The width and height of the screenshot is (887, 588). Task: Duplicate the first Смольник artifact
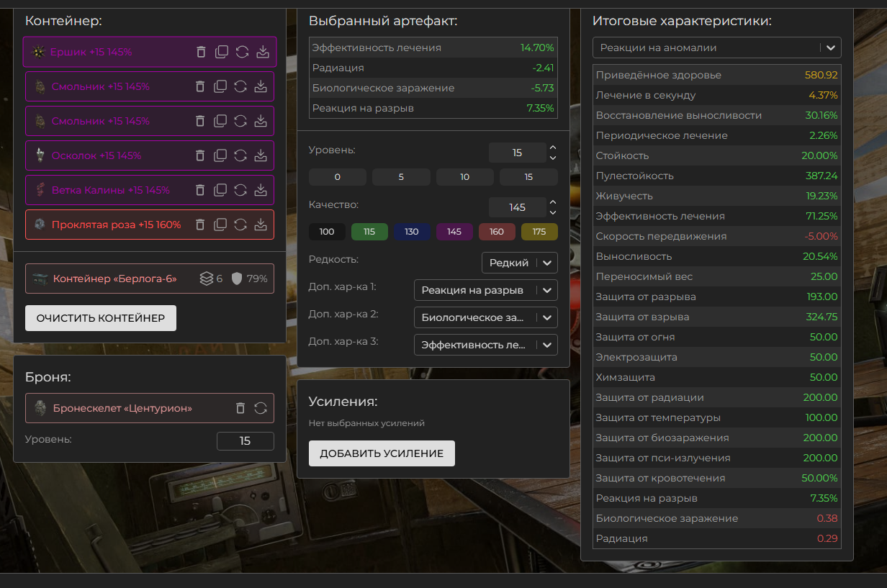tap(220, 86)
